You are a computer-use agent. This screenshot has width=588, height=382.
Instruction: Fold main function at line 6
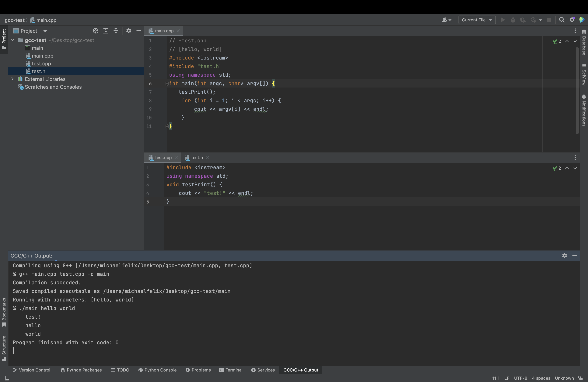(x=167, y=84)
